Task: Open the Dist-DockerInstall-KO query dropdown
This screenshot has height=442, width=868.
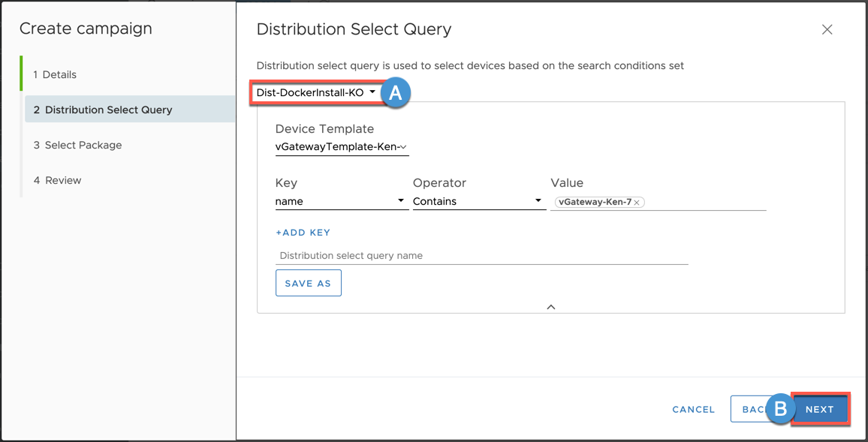Action: point(316,92)
